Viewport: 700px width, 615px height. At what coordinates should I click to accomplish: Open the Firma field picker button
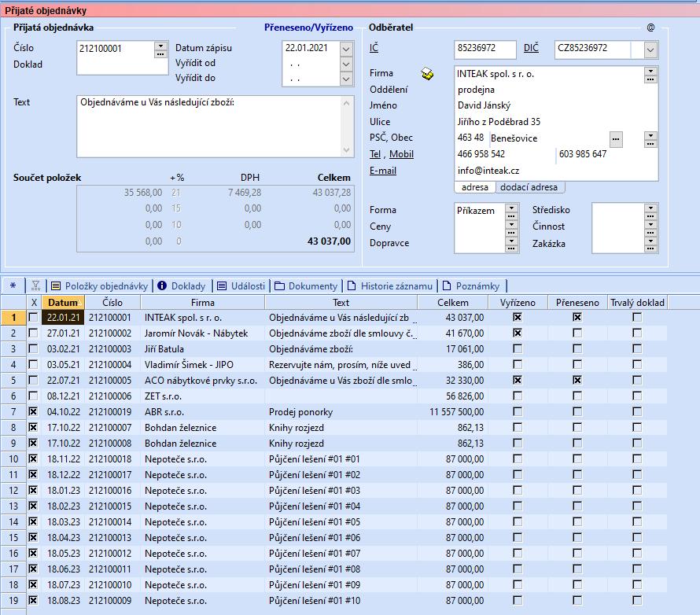[x=650, y=75]
